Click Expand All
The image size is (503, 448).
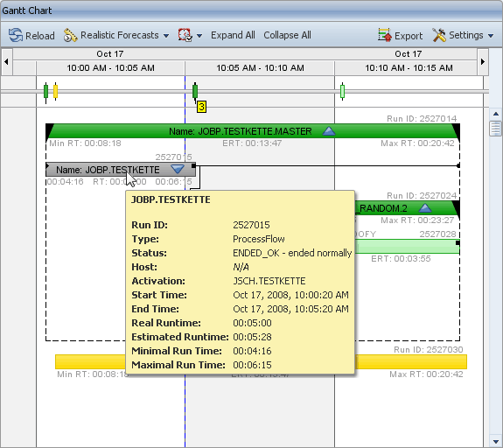233,35
